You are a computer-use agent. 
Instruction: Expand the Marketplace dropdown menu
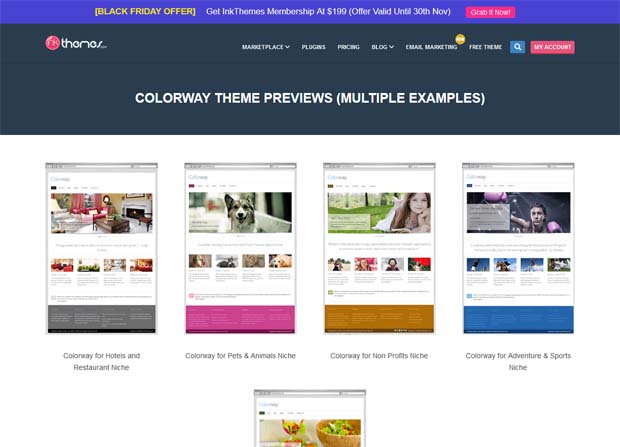tap(266, 47)
